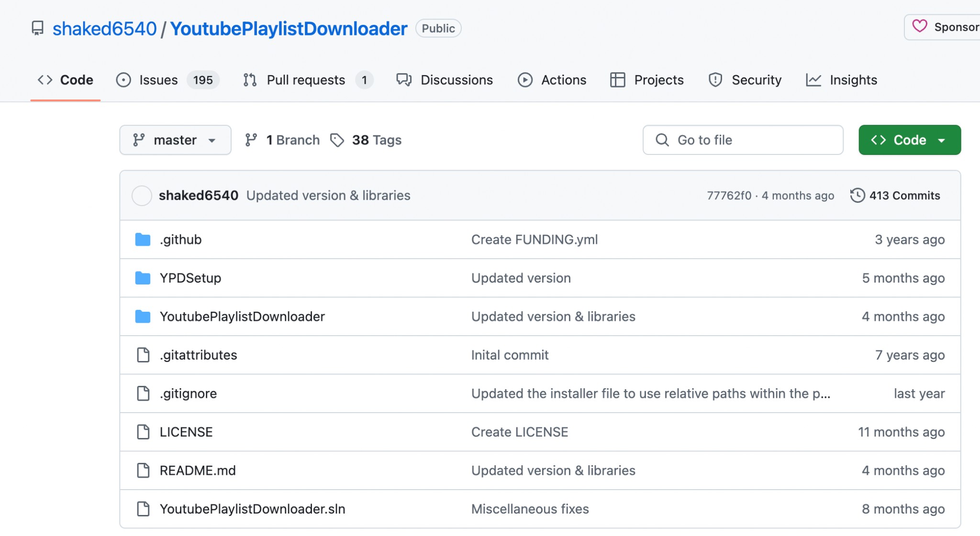Click the README.md file icon
980x536 pixels.
(x=143, y=470)
